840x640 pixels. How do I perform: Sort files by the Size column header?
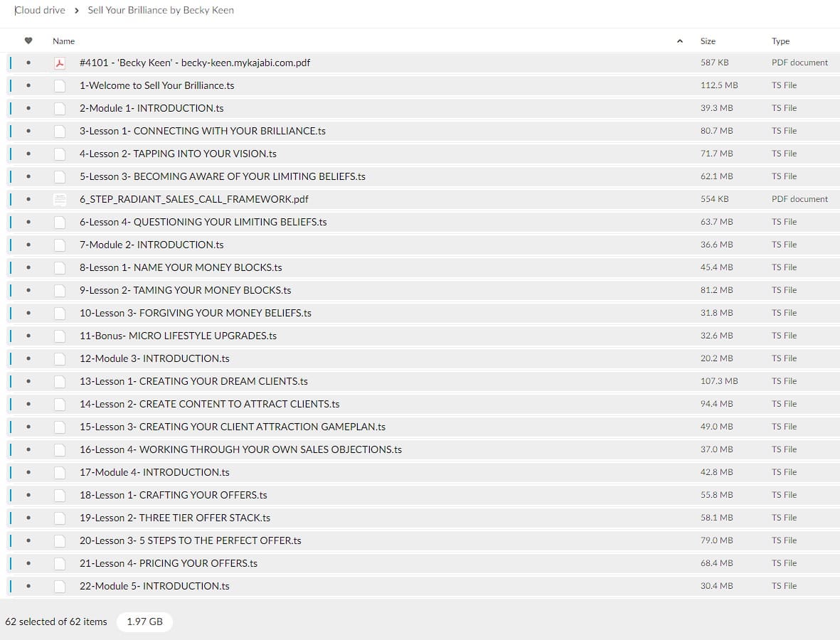tap(708, 41)
